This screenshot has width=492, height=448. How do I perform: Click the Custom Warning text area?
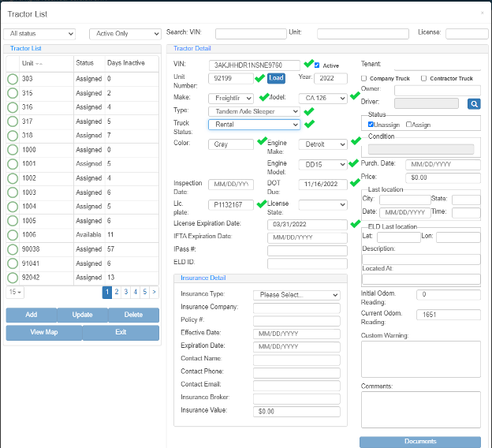tap(421, 359)
